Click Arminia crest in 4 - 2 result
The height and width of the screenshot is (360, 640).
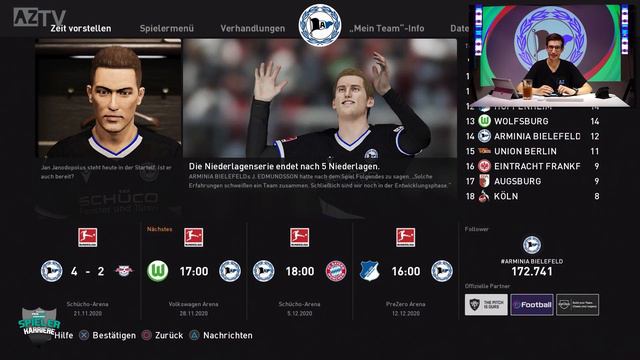(51, 271)
